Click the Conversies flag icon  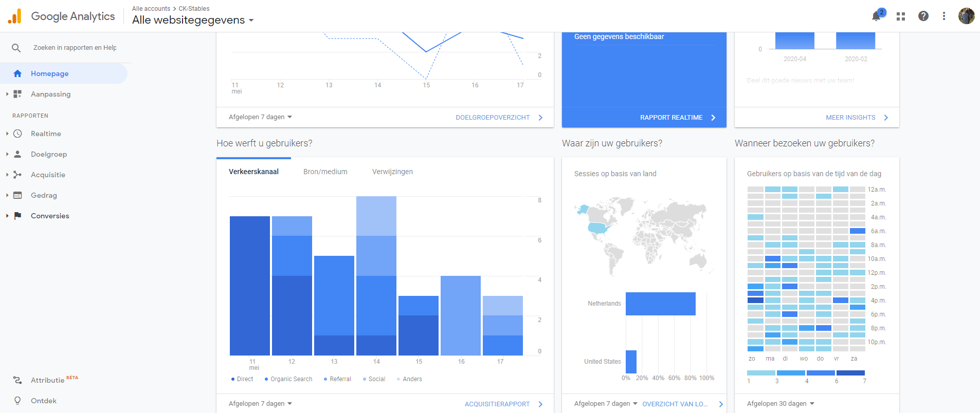pos(17,216)
